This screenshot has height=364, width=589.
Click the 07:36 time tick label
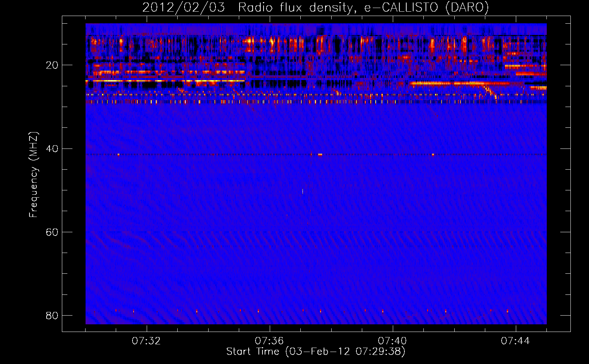click(x=269, y=341)
